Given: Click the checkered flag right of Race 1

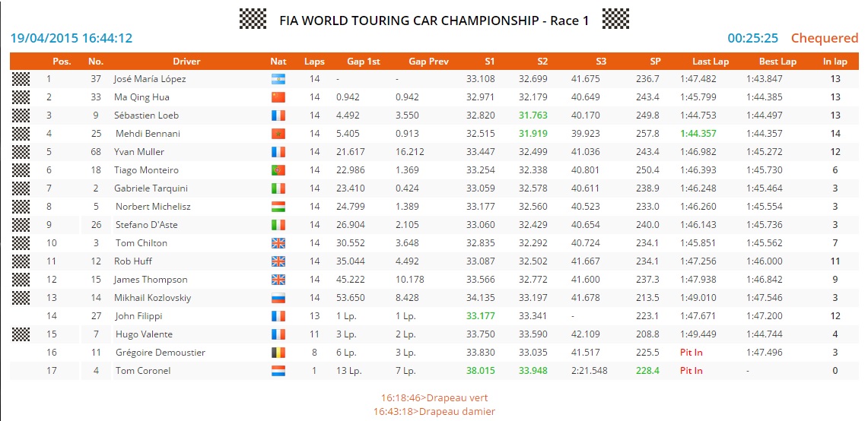Looking at the screenshot, I should 615,20.
